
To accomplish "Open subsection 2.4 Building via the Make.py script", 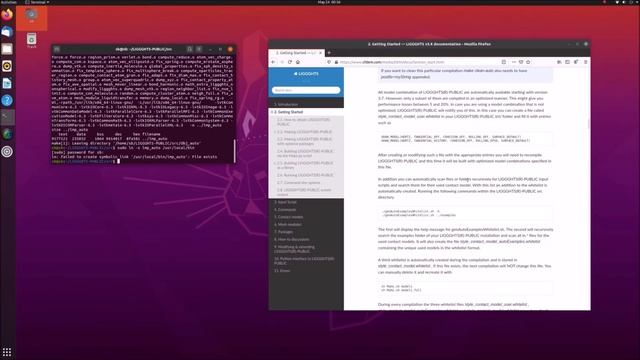I will (306, 153).
